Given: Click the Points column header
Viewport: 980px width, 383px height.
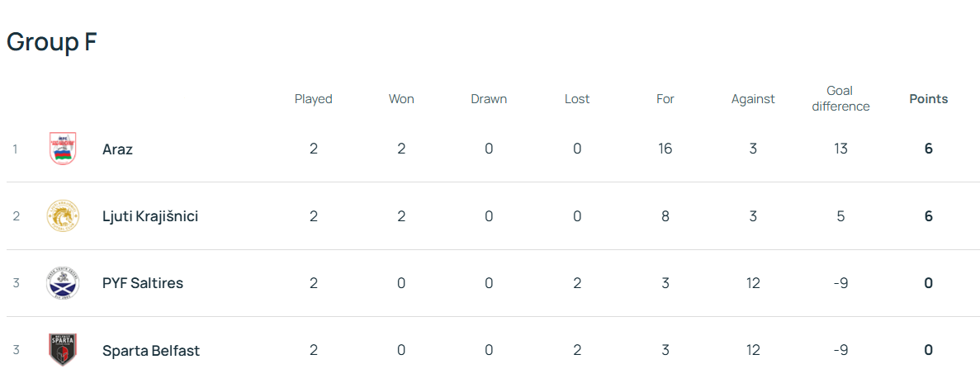Looking at the screenshot, I should tap(928, 99).
